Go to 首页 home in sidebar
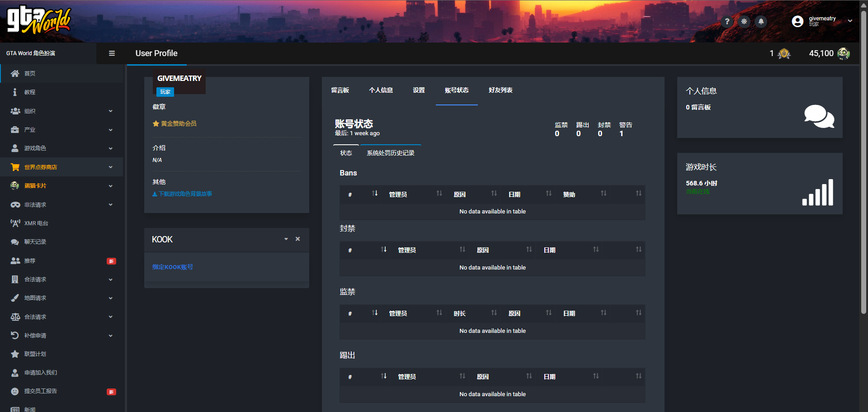868x412 pixels. (x=61, y=73)
